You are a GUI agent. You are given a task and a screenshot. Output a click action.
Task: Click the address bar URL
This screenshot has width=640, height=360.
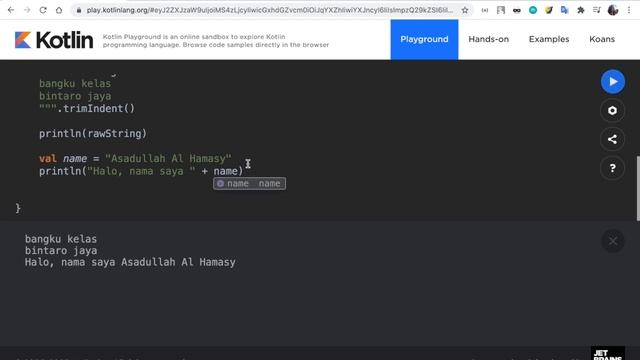point(269,10)
